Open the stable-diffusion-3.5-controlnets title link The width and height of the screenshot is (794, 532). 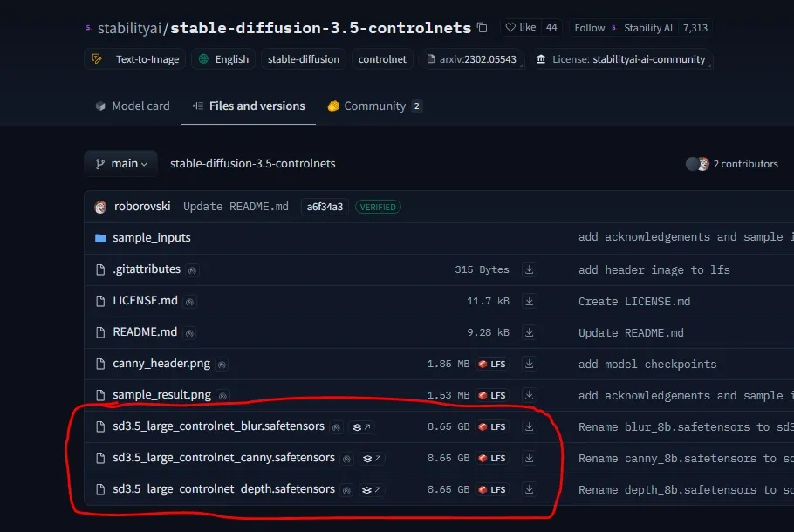320,27
